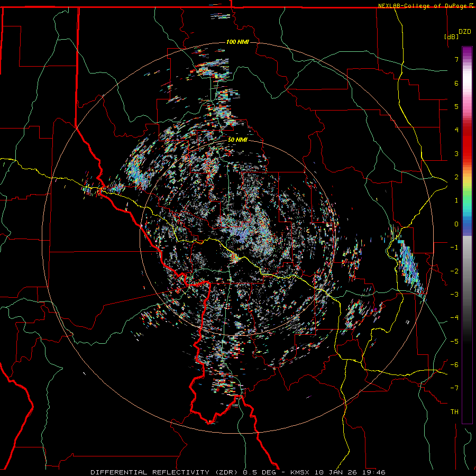The image size is (476, 476).
Task: Click the [dB] unit label
Action: pos(451,36)
